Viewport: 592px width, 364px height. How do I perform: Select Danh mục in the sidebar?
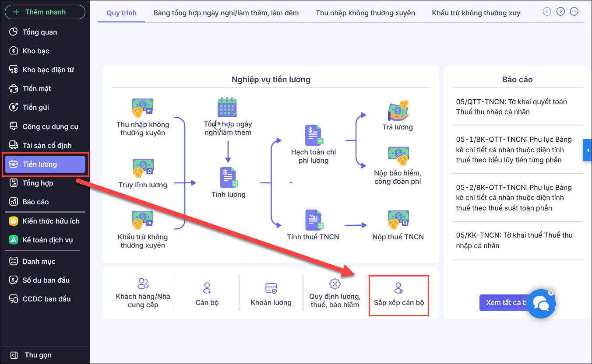45,261
